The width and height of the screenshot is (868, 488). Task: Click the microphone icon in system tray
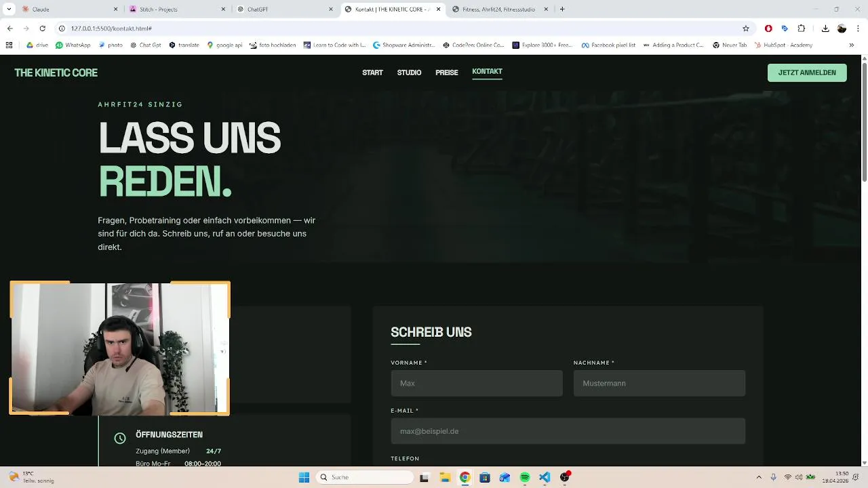(x=773, y=477)
